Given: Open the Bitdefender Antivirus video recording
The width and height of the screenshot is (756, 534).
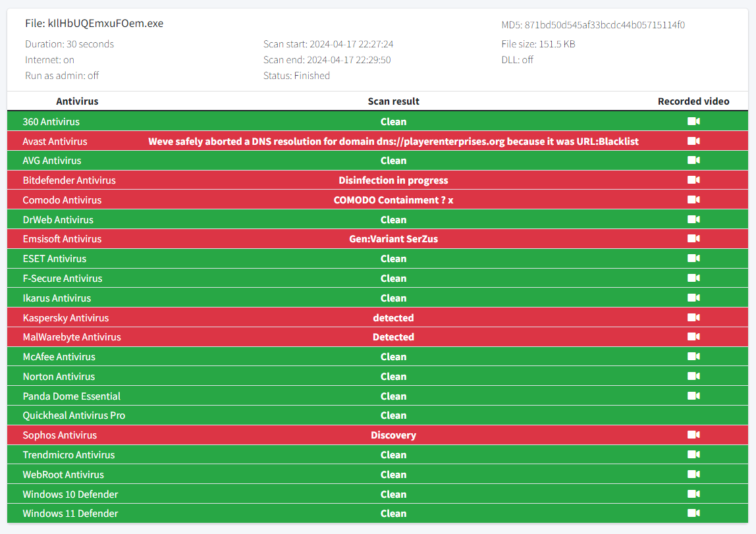Looking at the screenshot, I should click(x=693, y=180).
